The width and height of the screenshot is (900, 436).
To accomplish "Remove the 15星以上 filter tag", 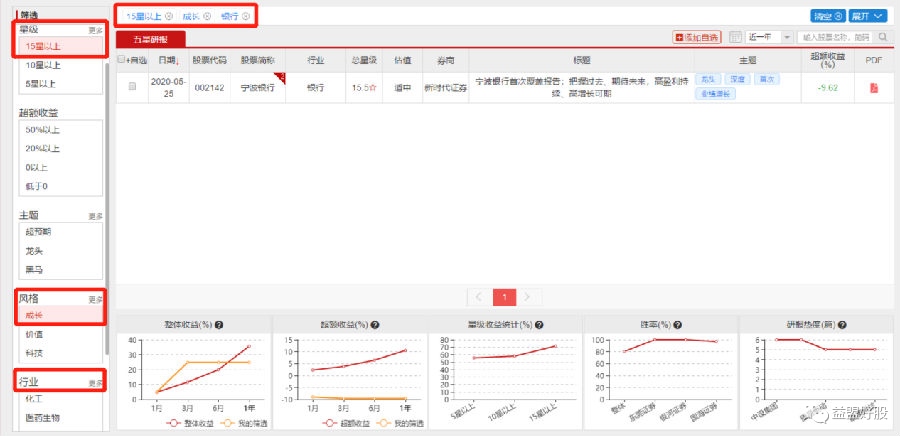I will coord(168,16).
